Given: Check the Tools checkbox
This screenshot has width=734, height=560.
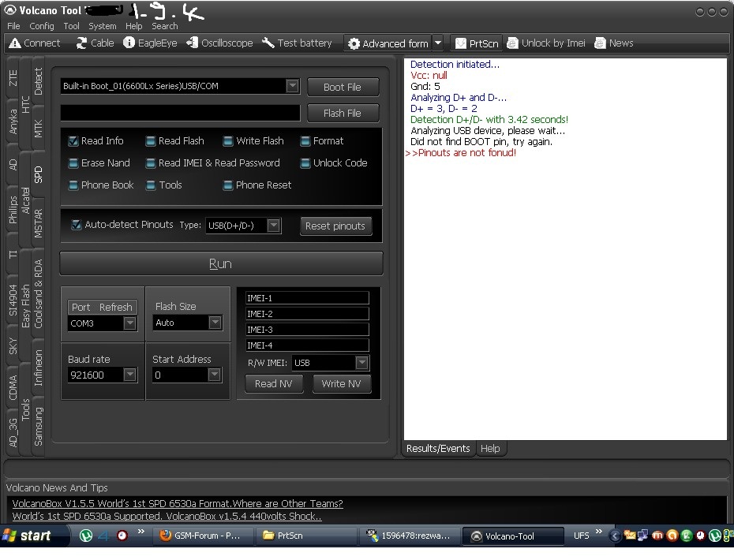Looking at the screenshot, I should [x=151, y=185].
